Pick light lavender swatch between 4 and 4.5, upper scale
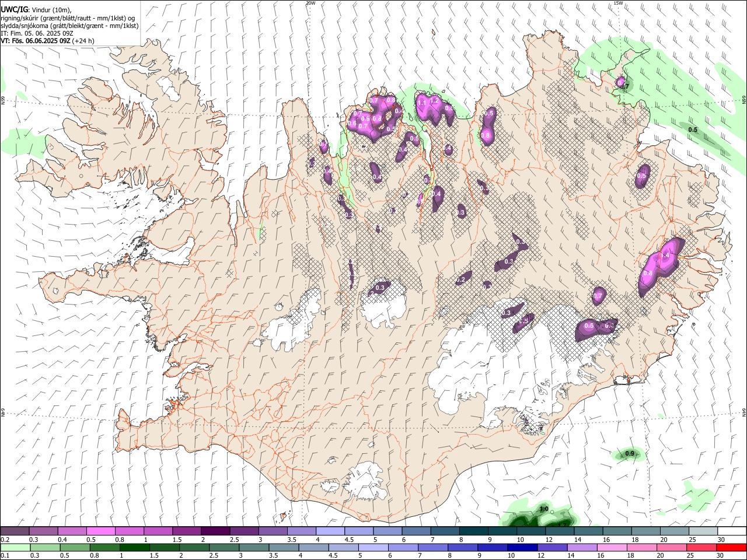Viewport: 747px width, 560px height. [330, 531]
